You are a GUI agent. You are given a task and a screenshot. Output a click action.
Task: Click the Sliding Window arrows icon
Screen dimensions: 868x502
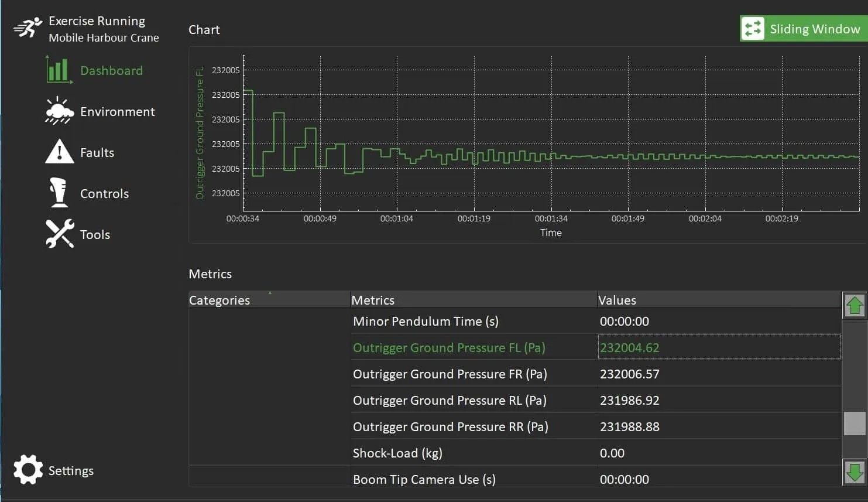(753, 29)
